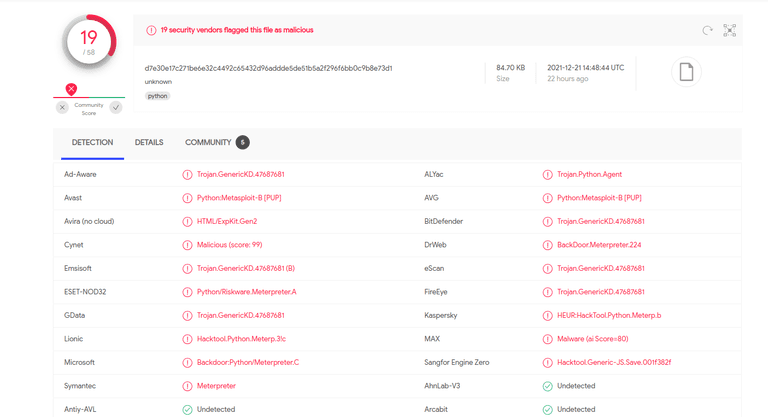
Task: Open the COMMUNITY tab
Action: pyautogui.click(x=208, y=143)
